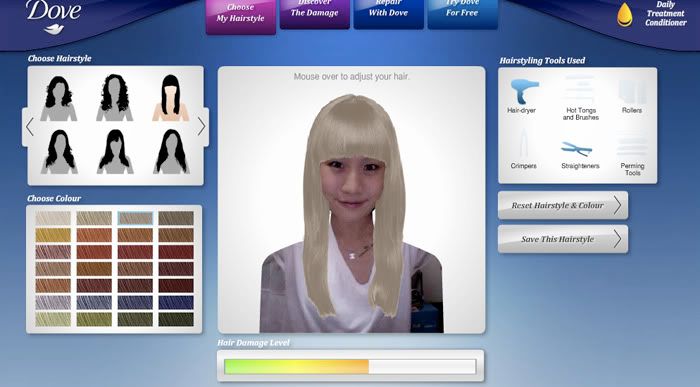Click the golden drop Daily Treatment Conditioner icon
This screenshot has width=700, height=387.
click(x=625, y=15)
